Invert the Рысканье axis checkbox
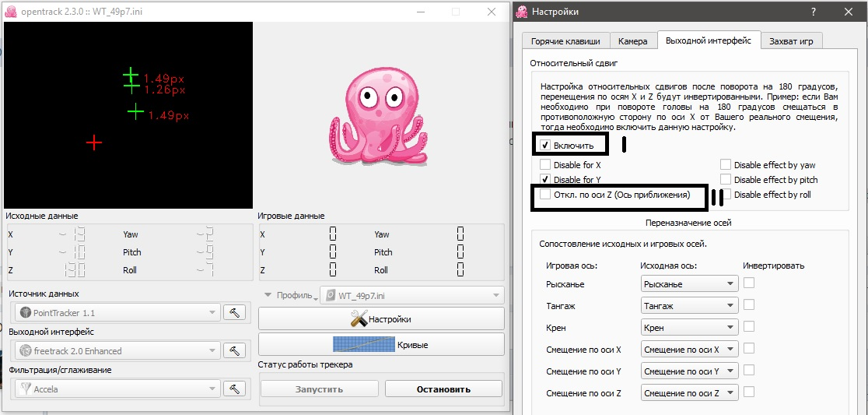868x415 pixels. click(x=749, y=283)
